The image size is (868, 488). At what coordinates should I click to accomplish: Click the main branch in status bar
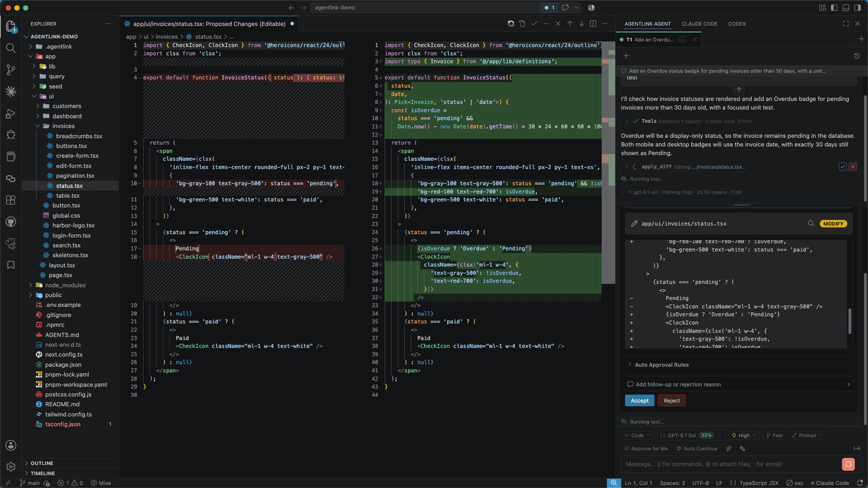pyautogui.click(x=30, y=483)
